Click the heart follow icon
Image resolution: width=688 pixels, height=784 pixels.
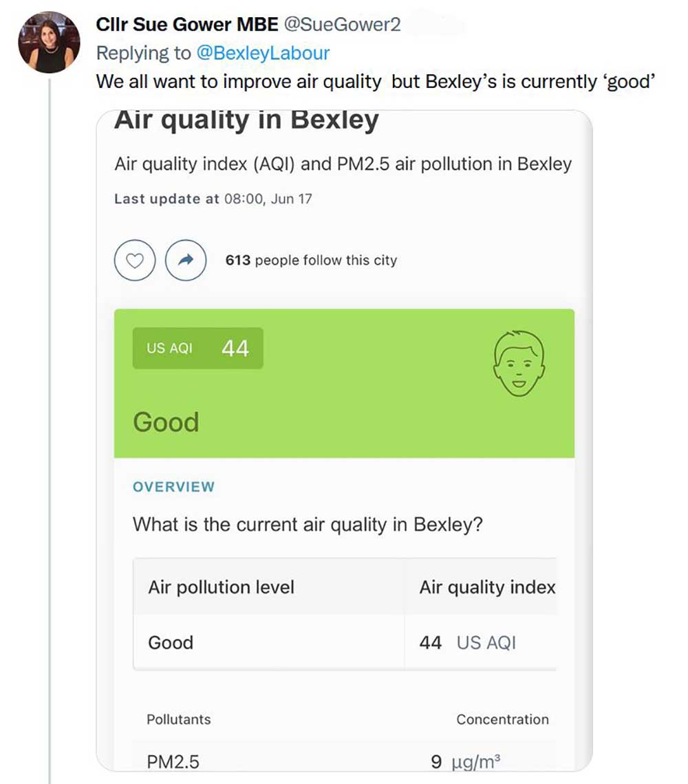(x=136, y=261)
